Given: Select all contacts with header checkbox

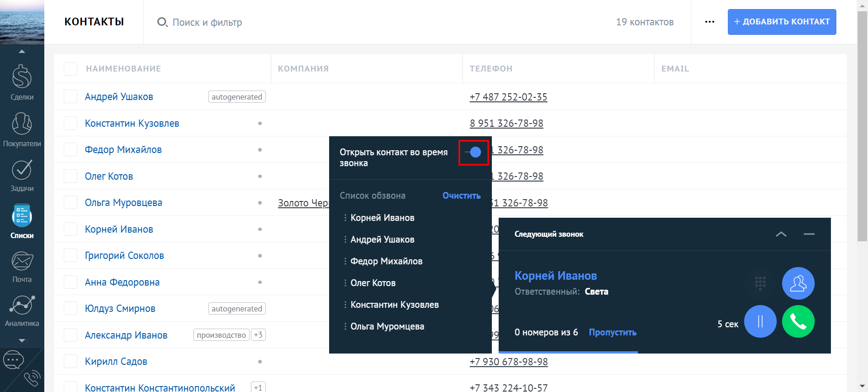Looking at the screenshot, I should click(x=71, y=69).
